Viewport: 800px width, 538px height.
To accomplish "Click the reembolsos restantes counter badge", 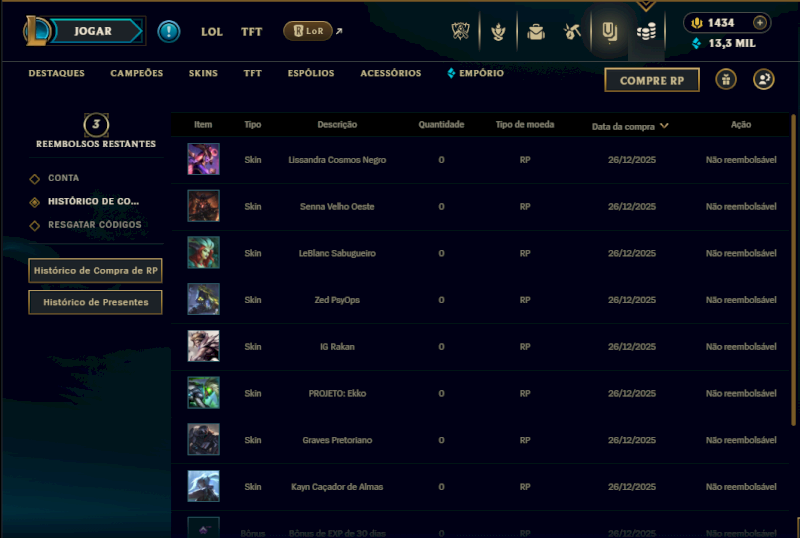I will (x=96, y=125).
